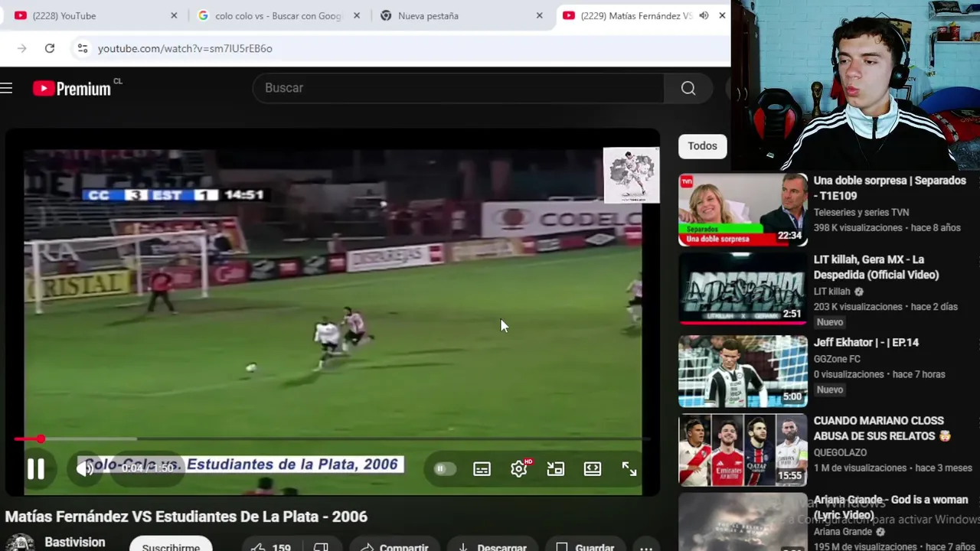The image size is (980, 551).
Task: Open Una doble sorpresa video thumbnail
Action: [x=743, y=210]
